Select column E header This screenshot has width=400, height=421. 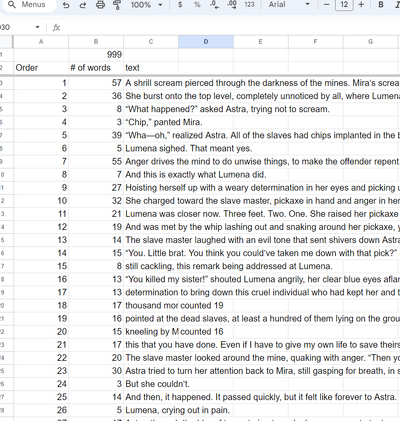(x=261, y=42)
